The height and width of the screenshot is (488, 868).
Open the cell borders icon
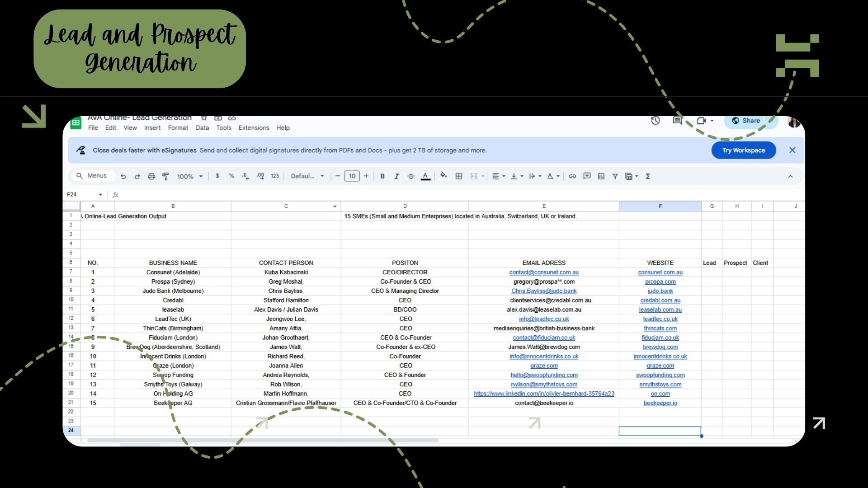458,176
